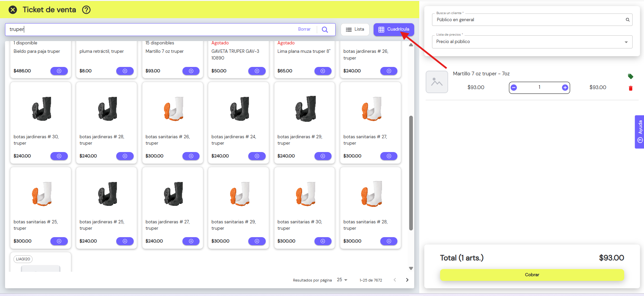Click the Cobrar button
This screenshot has height=296, width=644.
pyautogui.click(x=532, y=275)
